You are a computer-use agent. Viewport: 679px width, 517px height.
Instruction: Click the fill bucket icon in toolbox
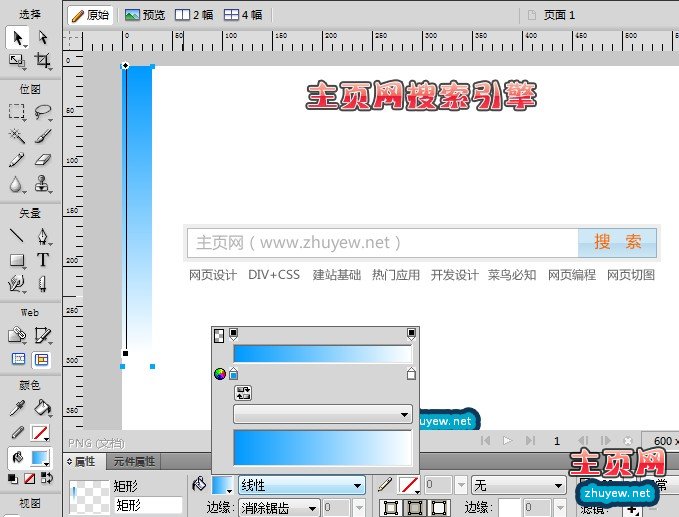[17, 457]
